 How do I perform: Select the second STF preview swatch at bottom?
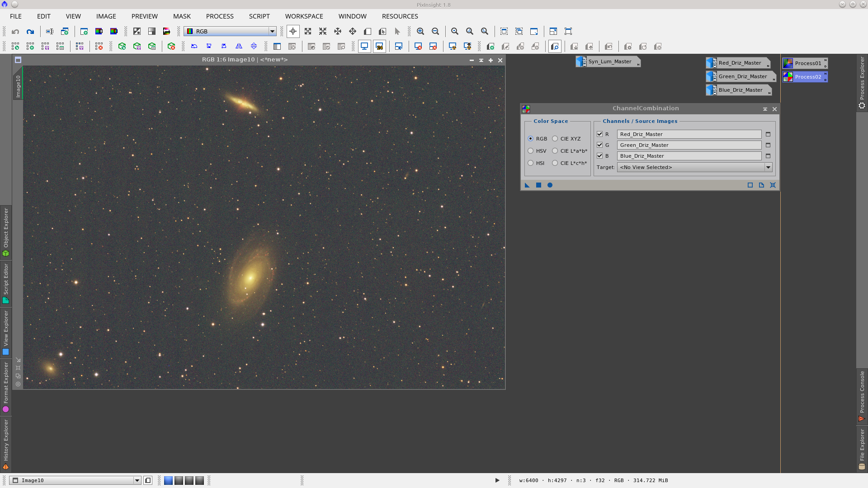pyautogui.click(x=179, y=480)
